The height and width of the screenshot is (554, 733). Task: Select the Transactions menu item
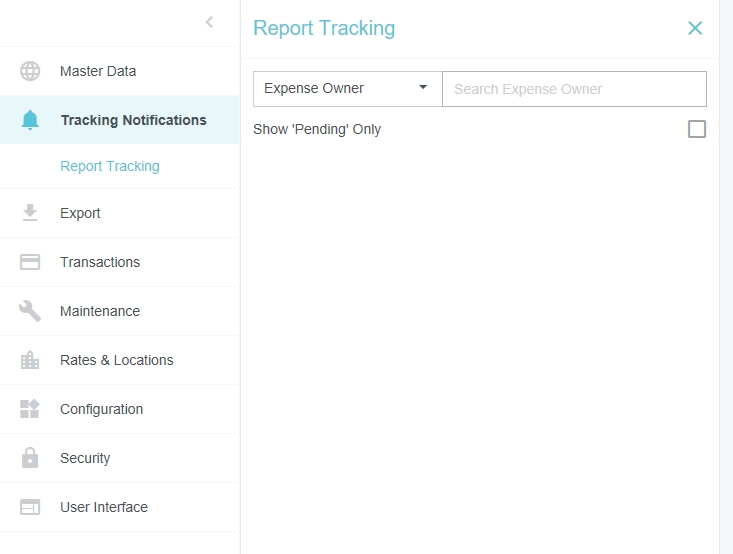[100, 262]
